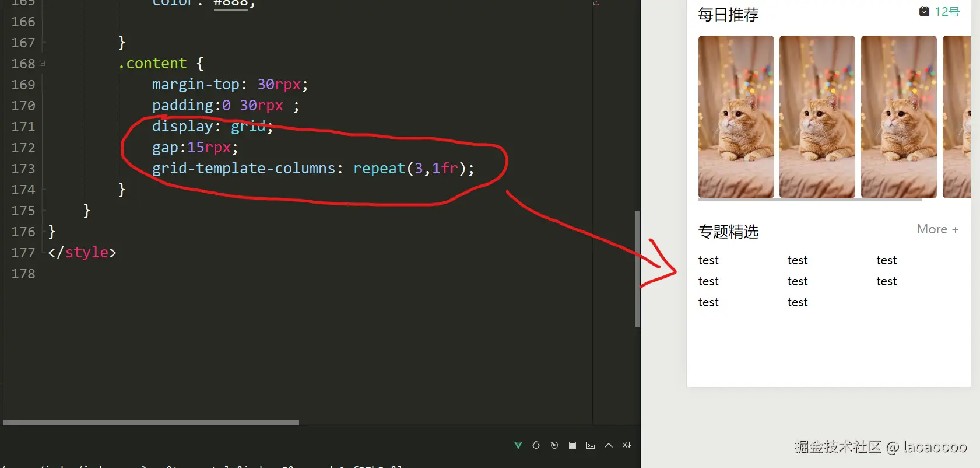This screenshot has width=980, height=468.
Task: Stop the running task with the square icon
Action: 572,445
